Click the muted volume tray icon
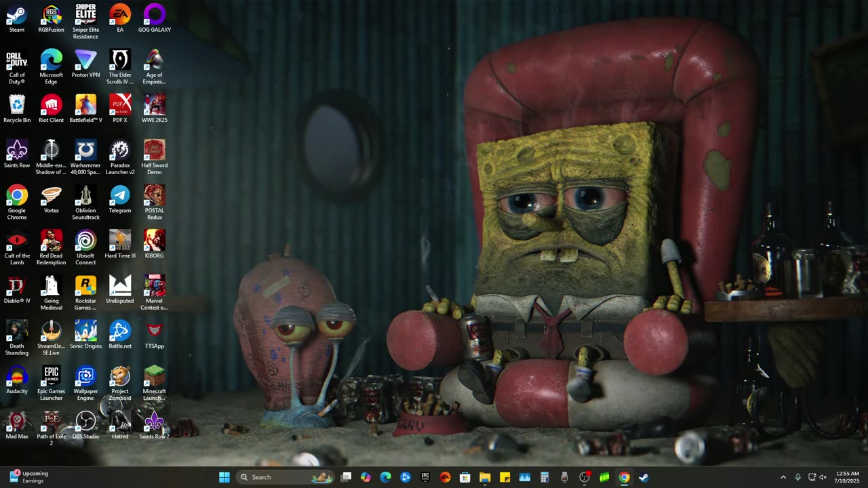 (823, 477)
